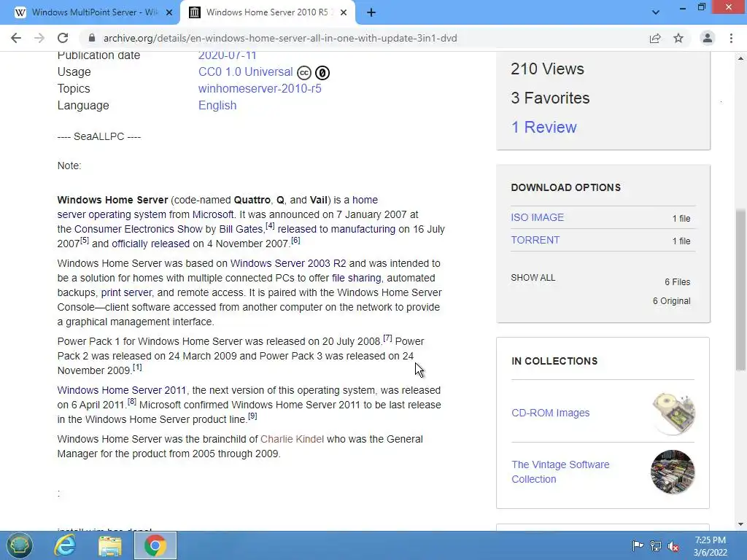Open the 2020-07-11 publication date link
The image size is (747, 560).
(228, 55)
